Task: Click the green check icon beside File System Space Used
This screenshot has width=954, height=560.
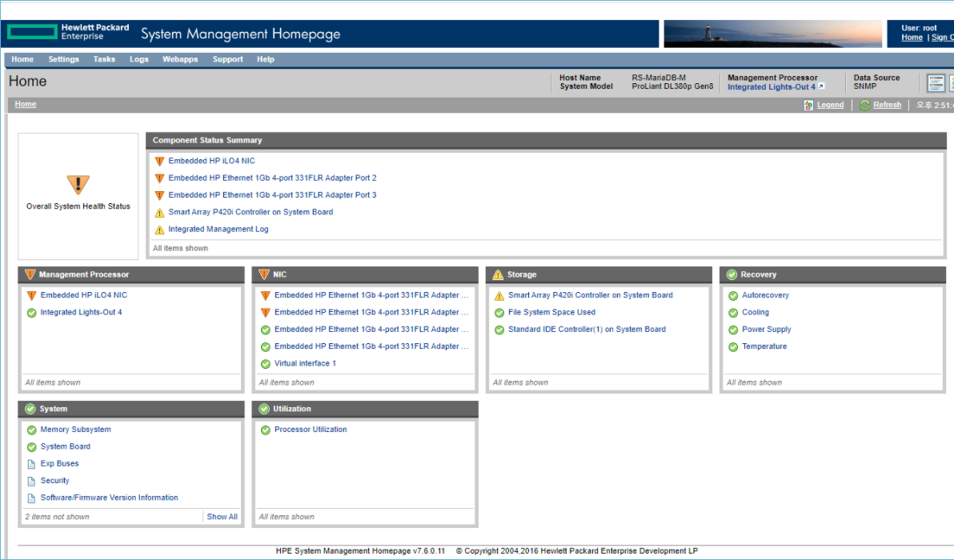Action: tap(499, 313)
